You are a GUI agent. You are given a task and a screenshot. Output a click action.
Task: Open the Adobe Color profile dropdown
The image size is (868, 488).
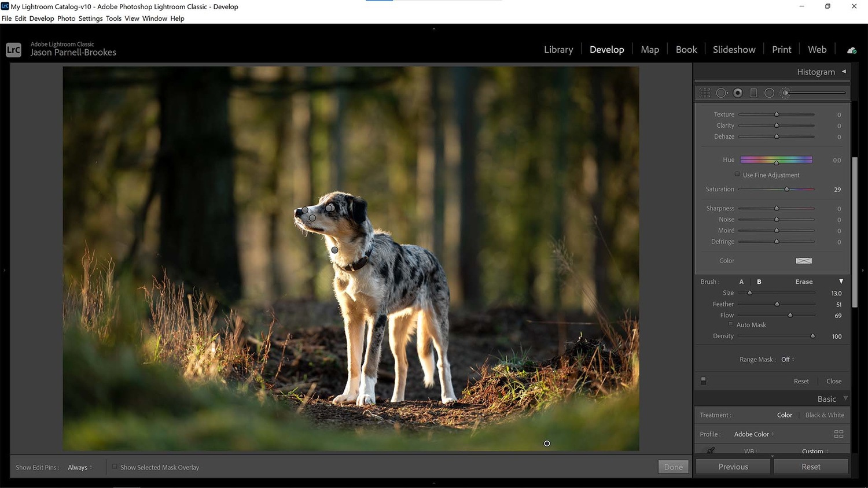pyautogui.click(x=754, y=434)
